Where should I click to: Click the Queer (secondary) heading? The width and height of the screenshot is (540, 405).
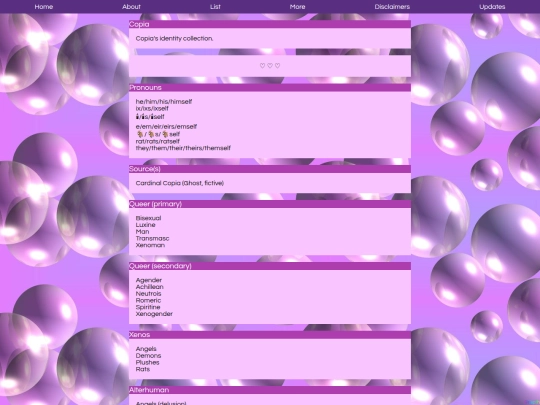[160, 266]
